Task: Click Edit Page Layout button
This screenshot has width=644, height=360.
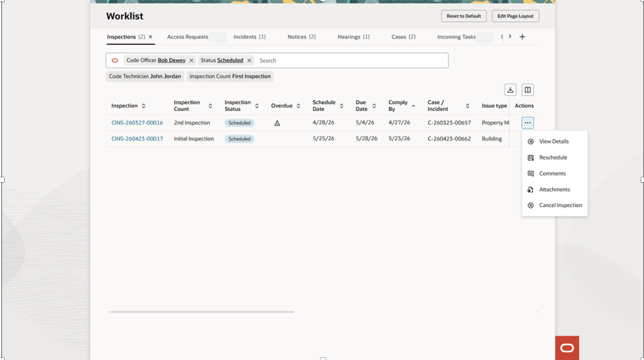Action: coord(515,16)
